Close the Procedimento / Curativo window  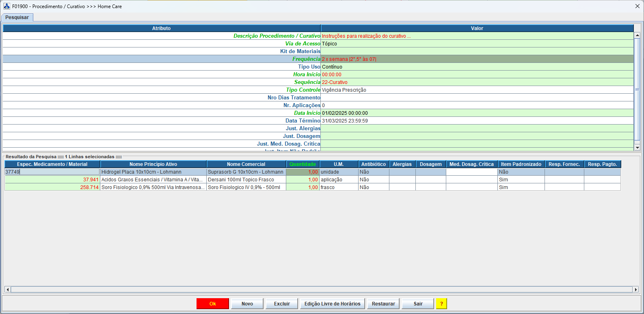click(637, 6)
